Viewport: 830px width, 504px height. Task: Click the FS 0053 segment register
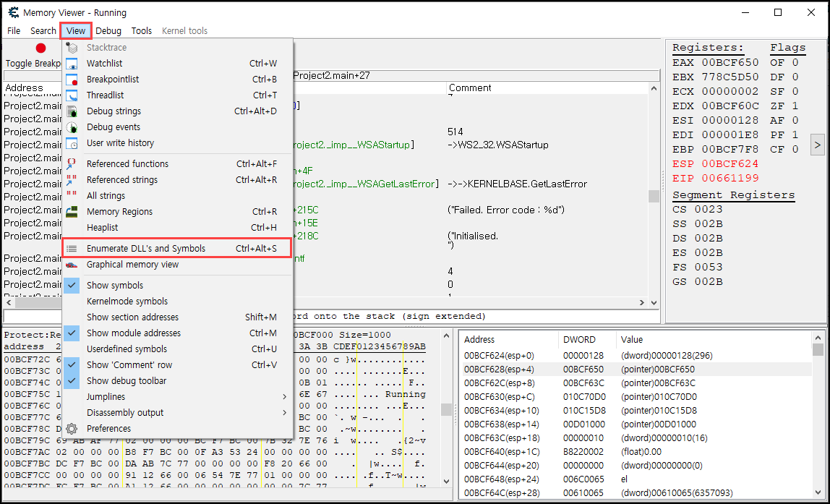(697, 267)
